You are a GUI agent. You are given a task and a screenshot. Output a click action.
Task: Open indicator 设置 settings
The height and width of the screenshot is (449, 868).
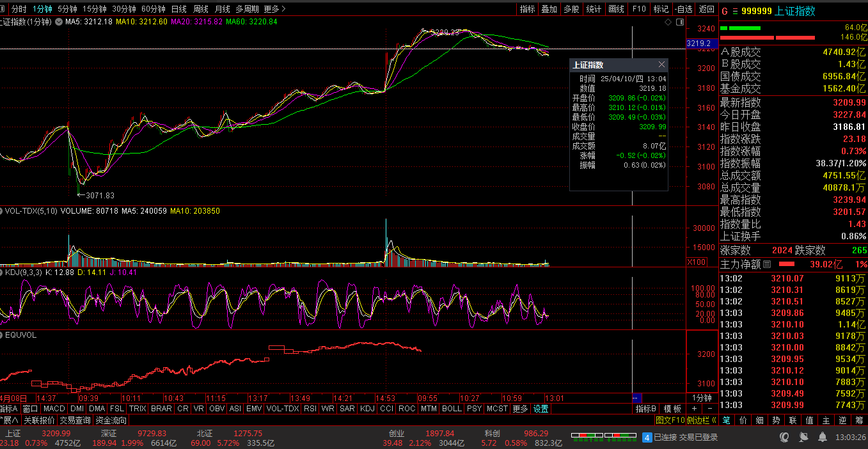click(541, 409)
